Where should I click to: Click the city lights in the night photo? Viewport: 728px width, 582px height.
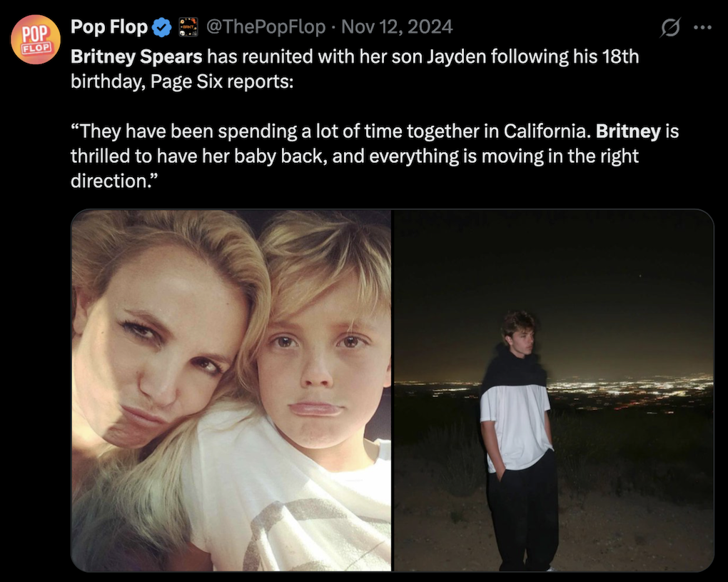tap(628, 389)
